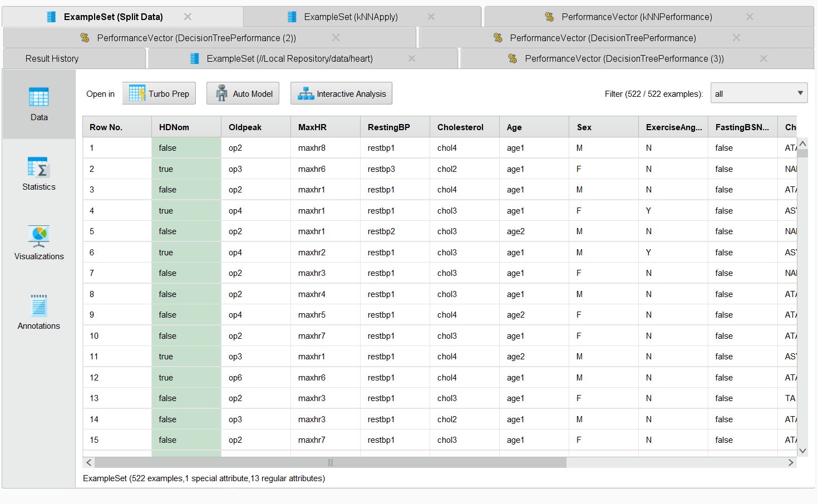Click the Turbo Prep button

click(159, 93)
